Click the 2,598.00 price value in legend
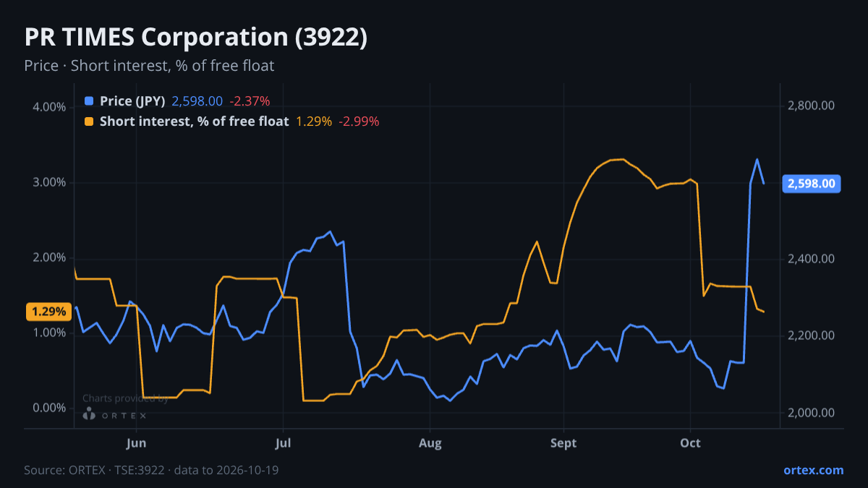The width and height of the screenshot is (868, 488). pyautogui.click(x=197, y=101)
